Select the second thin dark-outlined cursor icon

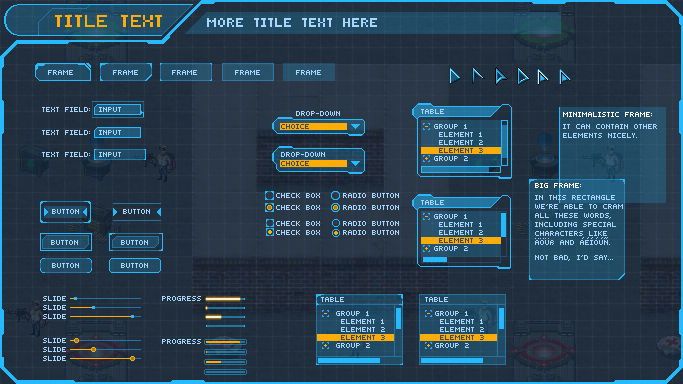coord(477,76)
